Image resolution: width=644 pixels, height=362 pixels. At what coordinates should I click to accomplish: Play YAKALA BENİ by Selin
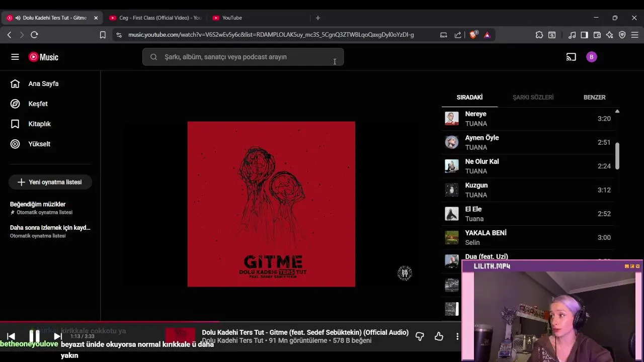[x=528, y=237]
